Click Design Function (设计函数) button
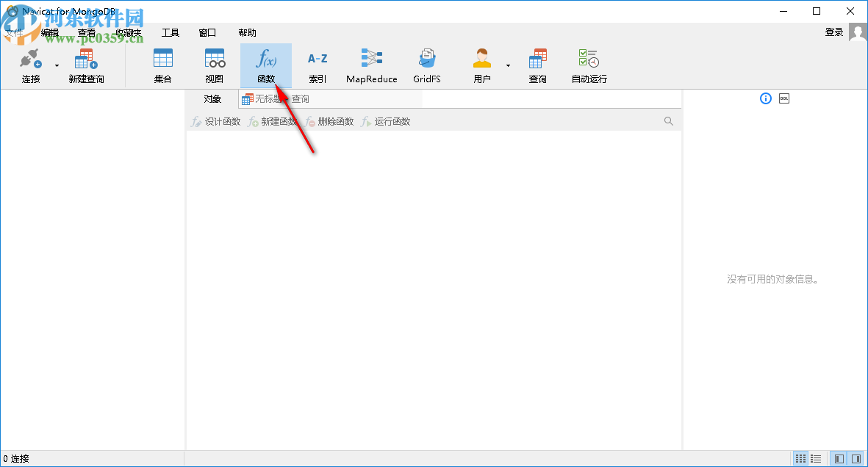The image size is (868, 467). (x=216, y=122)
